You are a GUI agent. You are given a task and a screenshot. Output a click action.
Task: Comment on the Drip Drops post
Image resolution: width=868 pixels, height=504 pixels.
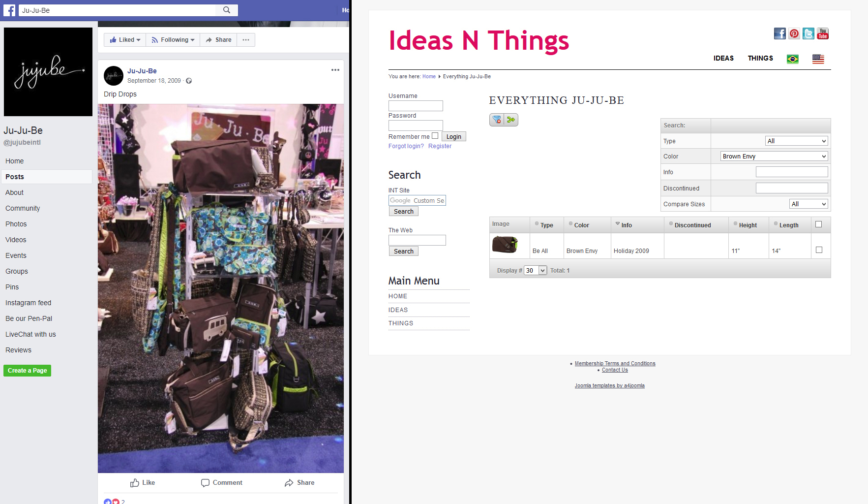(x=222, y=483)
